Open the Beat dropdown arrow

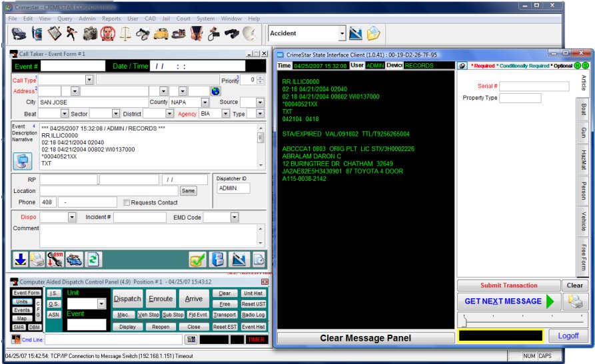coord(65,114)
